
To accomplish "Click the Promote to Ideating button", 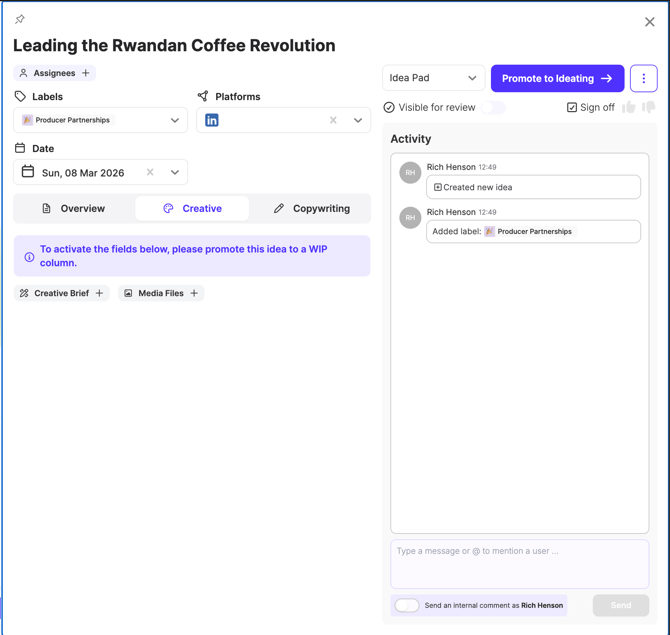I will (x=557, y=78).
